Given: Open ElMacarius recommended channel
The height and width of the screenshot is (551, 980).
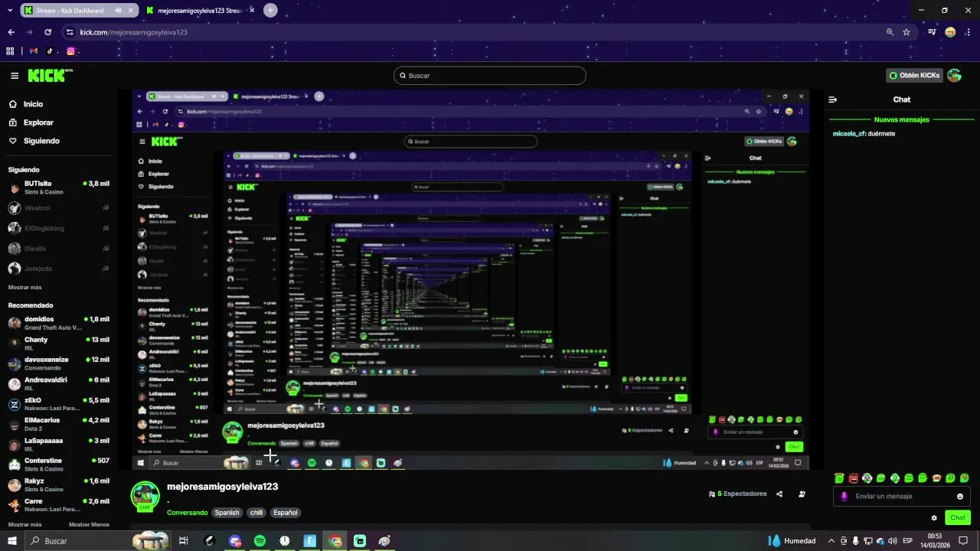Looking at the screenshot, I should pyautogui.click(x=58, y=424).
